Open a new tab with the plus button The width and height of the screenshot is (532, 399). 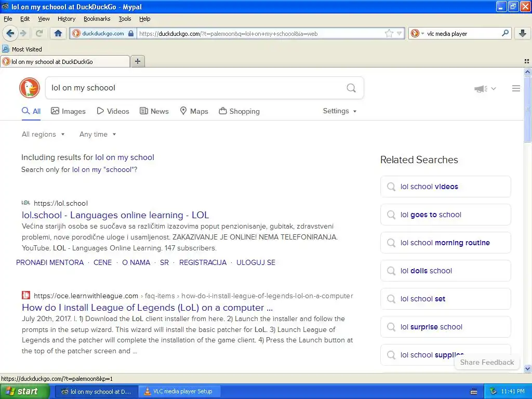click(137, 61)
